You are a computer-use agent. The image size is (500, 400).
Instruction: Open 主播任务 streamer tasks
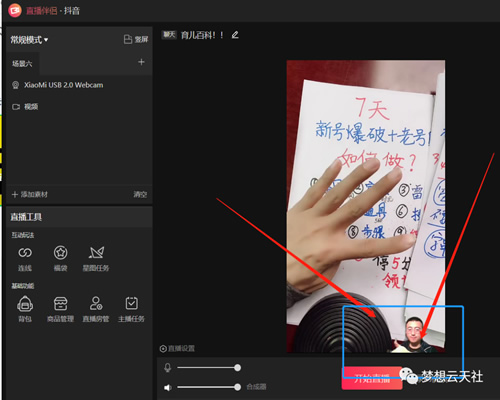[131, 309]
